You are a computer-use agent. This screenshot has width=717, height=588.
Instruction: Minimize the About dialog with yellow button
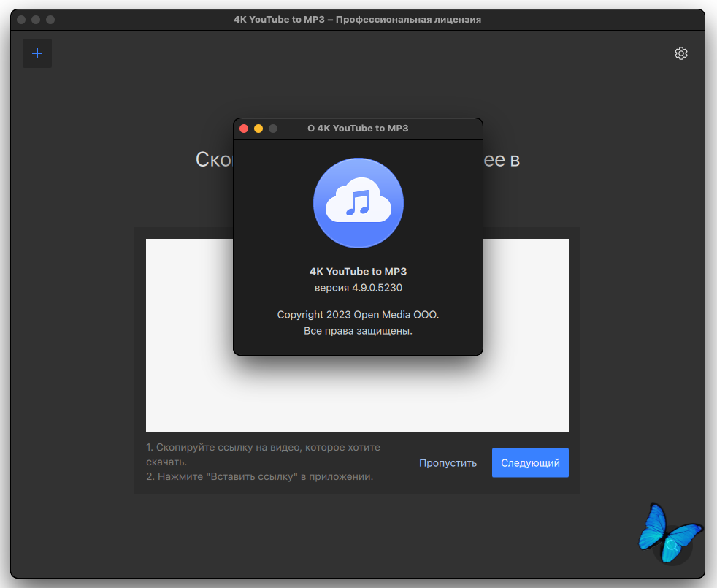pyautogui.click(x=258, y=129)
